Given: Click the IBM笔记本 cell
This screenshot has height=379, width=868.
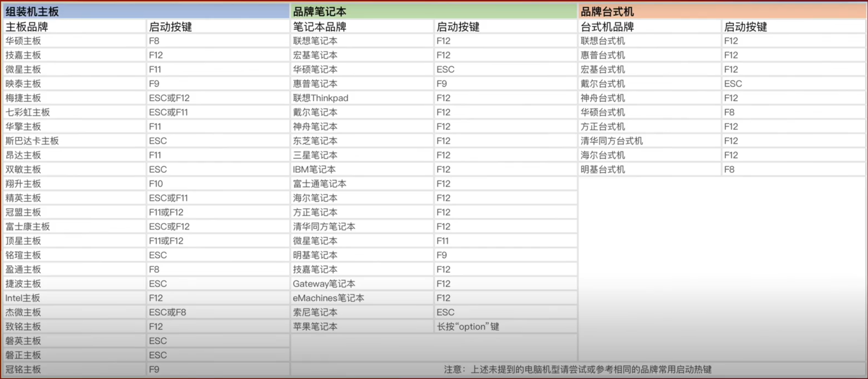Looking at the screenshot, I should pyautogui.click(x=314, y=169).
